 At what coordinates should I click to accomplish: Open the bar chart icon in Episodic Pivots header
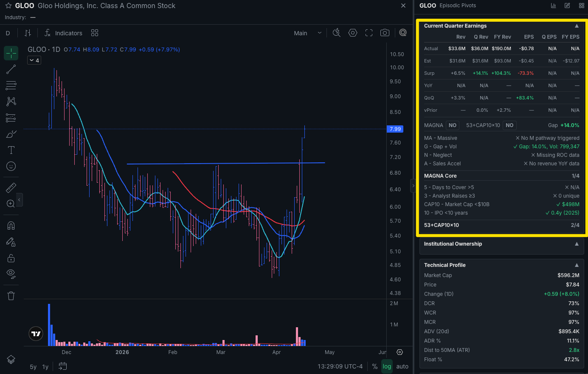pyautogui.click(x=553, y=6)
